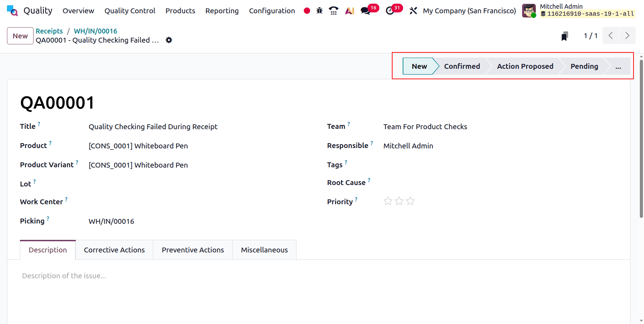Open the debug bug icon menu
Image resolution: width=644 pixels, height=324 pixels.
point(319,11)
